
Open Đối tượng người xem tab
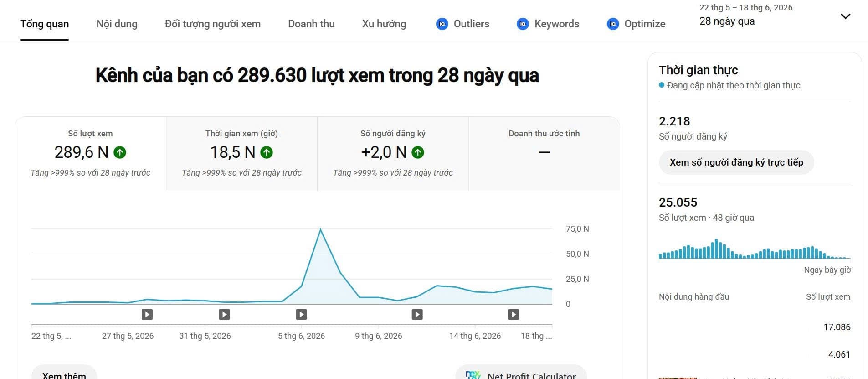click(212, 24)
